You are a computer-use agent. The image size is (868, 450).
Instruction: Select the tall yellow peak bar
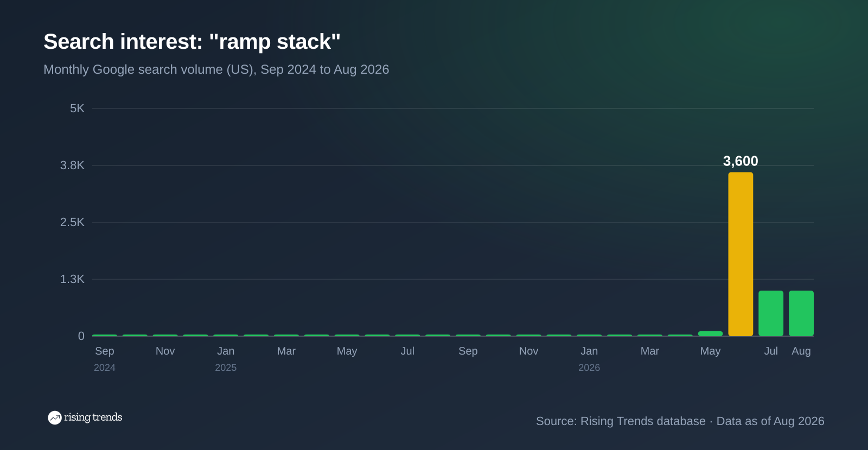coord(741,254)
